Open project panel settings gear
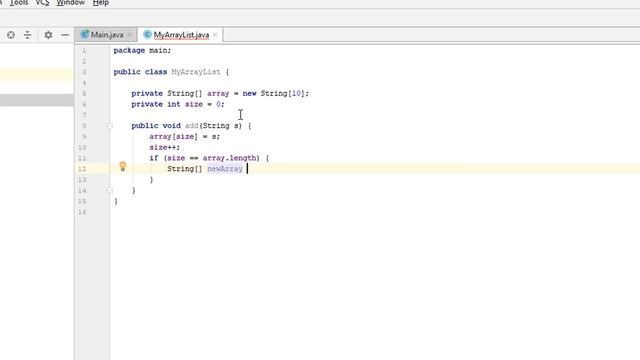Screen dimensions: 640x360 (x=48, y=35)
